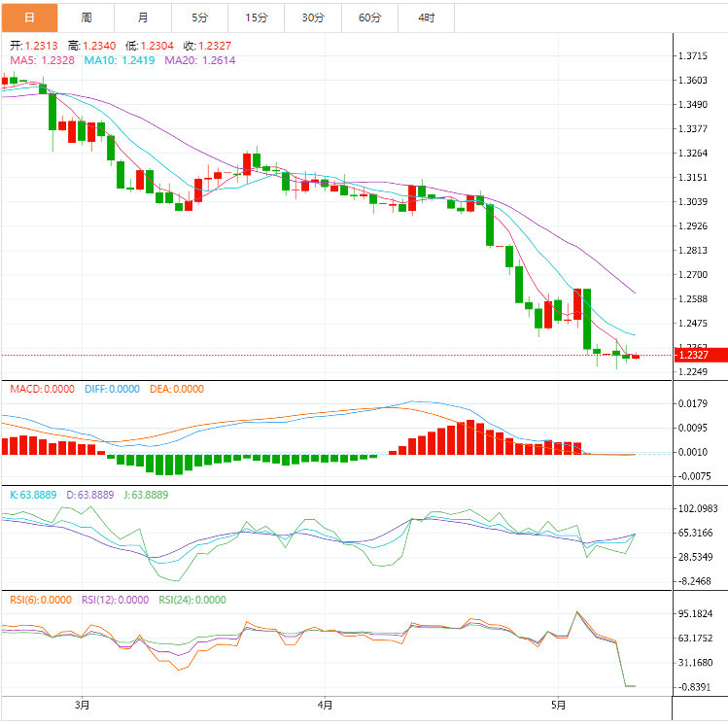Click the MA5: 1.2328 indicator label
The height and width of the screenshot is (726, 728).
42,60
